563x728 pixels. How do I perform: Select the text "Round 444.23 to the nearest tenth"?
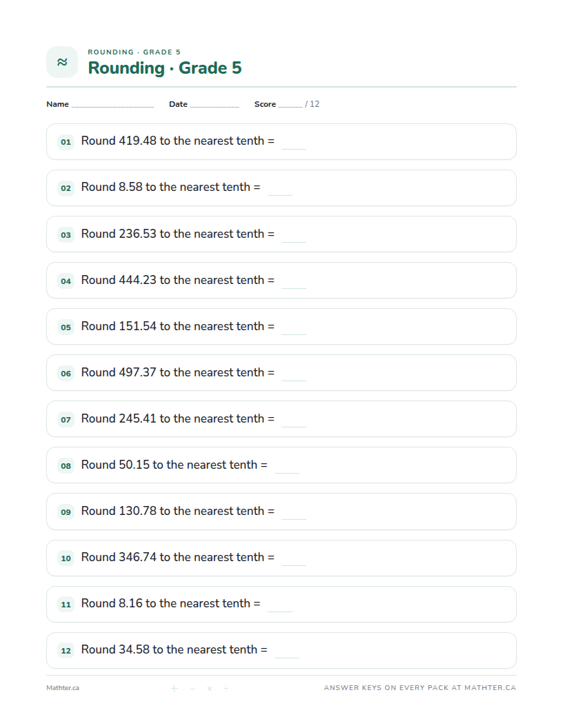(172, 280)
